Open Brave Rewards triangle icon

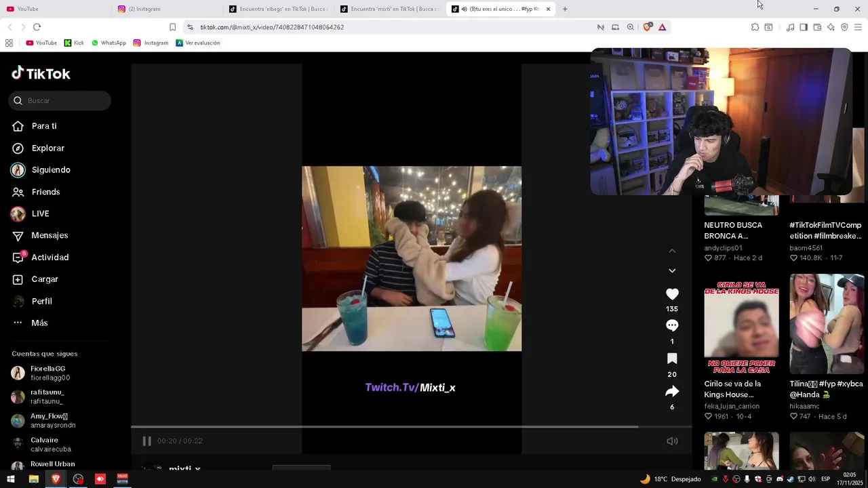click(662, 27)
